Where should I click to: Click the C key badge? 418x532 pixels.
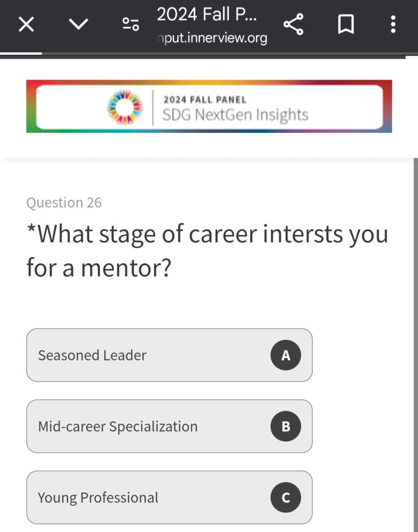click(x=286, y=498)
